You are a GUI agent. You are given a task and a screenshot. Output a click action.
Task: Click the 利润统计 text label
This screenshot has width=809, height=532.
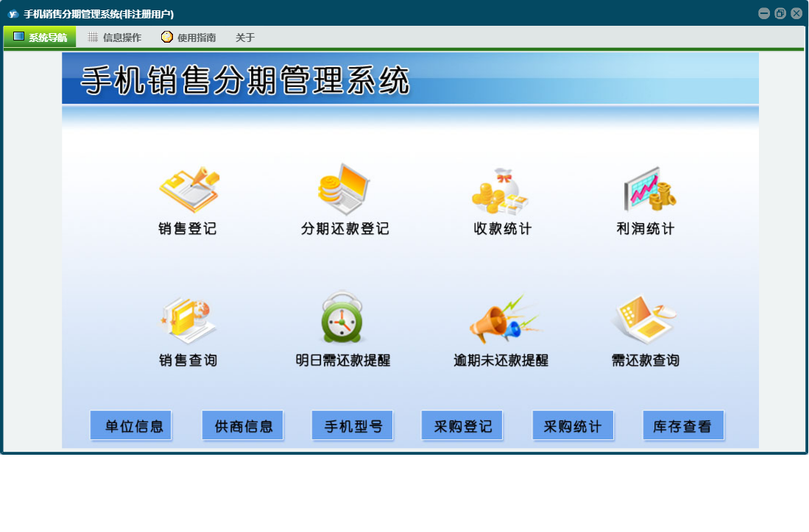pyautogui.click(x=646, y=228)
